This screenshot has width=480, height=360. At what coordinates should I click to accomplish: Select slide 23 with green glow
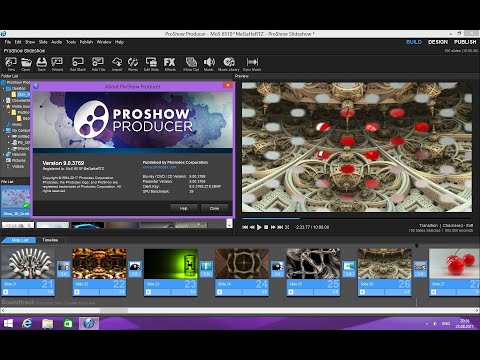[171, 264]
